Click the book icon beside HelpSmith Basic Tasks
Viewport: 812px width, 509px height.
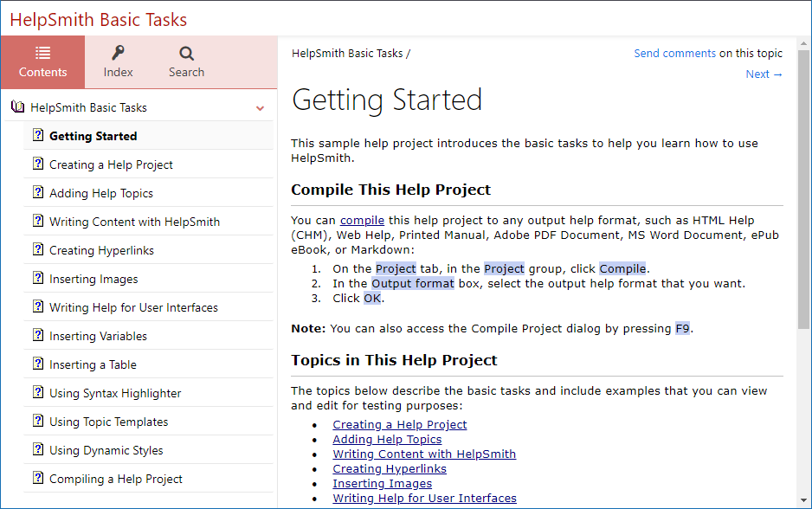(x=17, y=107)
